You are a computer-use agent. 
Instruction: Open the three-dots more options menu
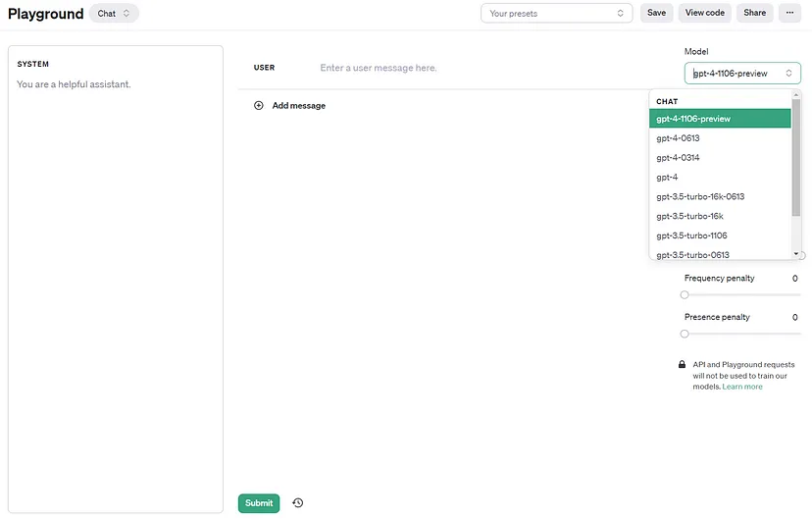[x=788, y=13]
